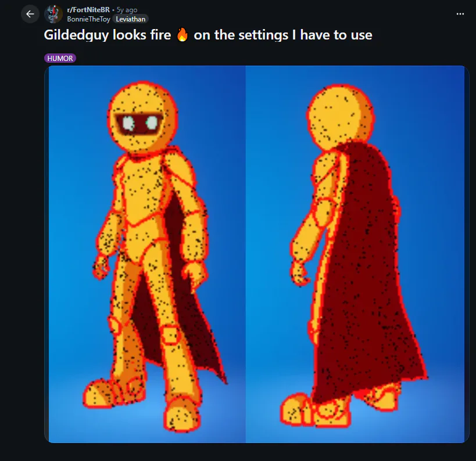Open the three-dot post options menu

tap(460, 14)
